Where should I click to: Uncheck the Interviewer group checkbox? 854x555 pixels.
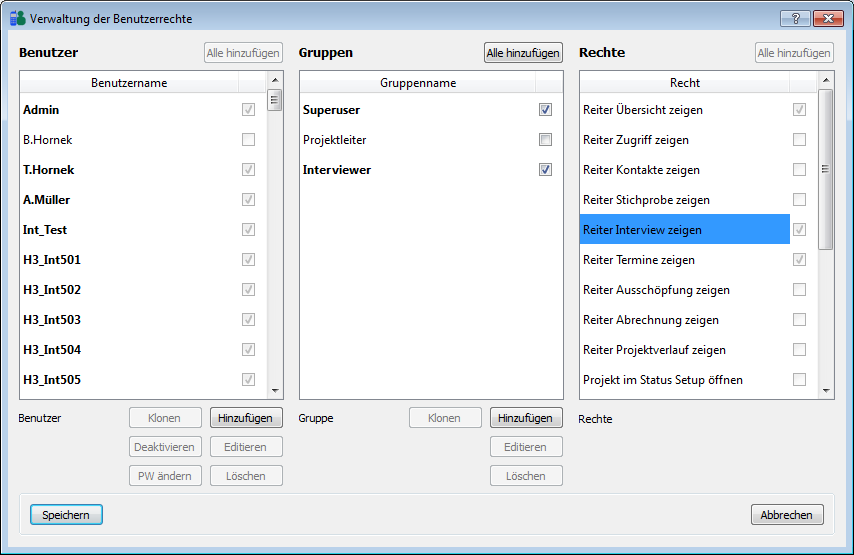(545, 170)
